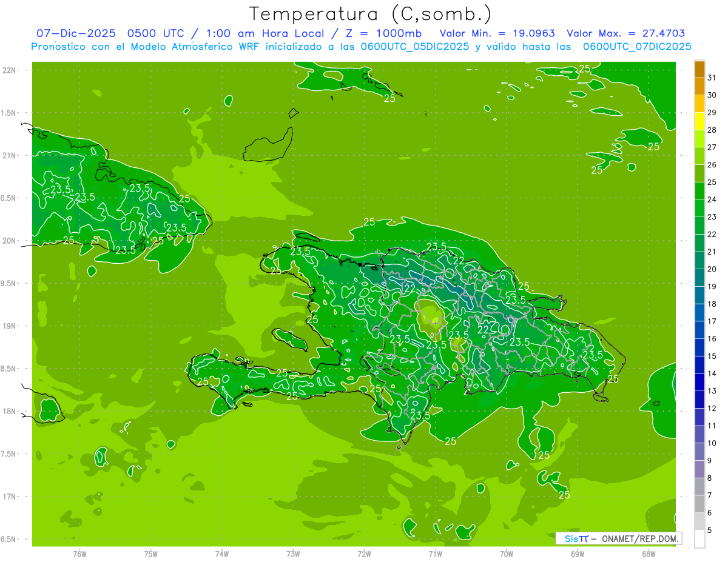728x562 pixels.
Task: Click the '12' value on the color scale
Action: click(x=712, y=408)
